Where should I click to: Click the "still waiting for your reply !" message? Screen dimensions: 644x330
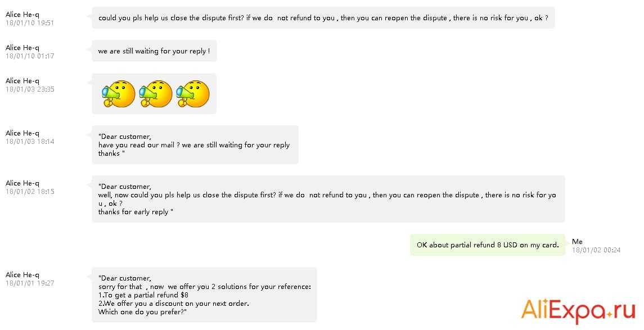tap(154, 51)
